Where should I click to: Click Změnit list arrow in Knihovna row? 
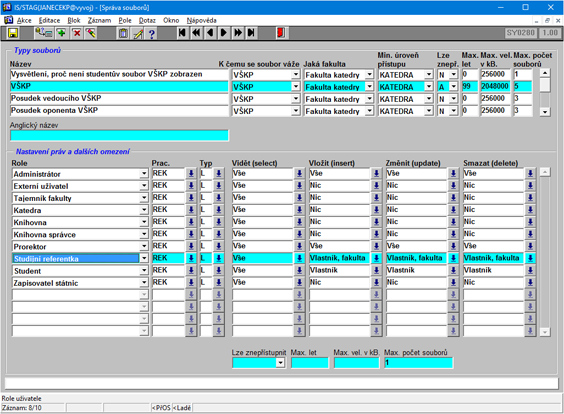click(453, 222)
